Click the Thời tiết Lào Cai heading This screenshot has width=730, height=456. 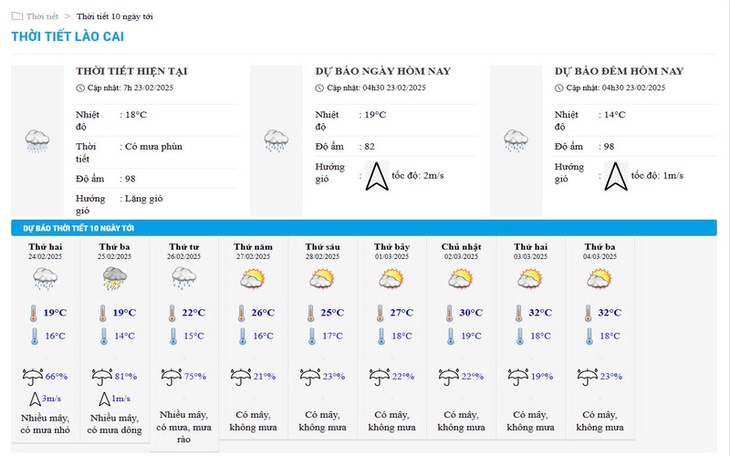[68, 37]
